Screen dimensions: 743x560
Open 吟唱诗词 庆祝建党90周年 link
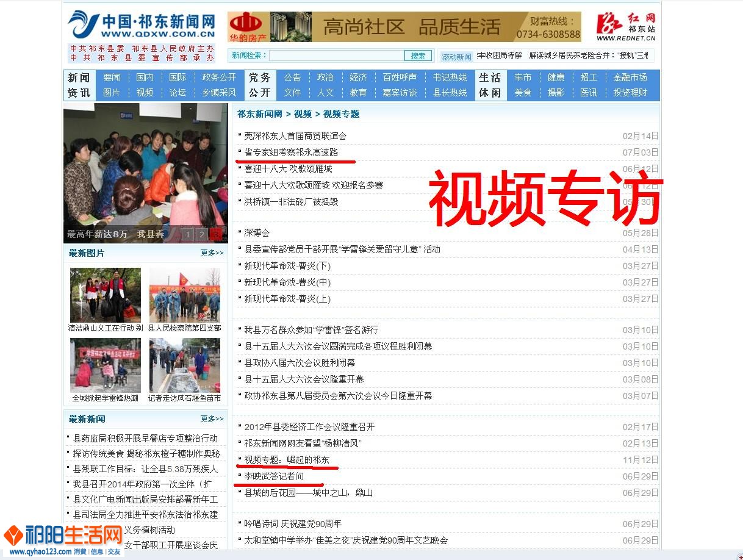pyautogui.click(x=293, y=524)
